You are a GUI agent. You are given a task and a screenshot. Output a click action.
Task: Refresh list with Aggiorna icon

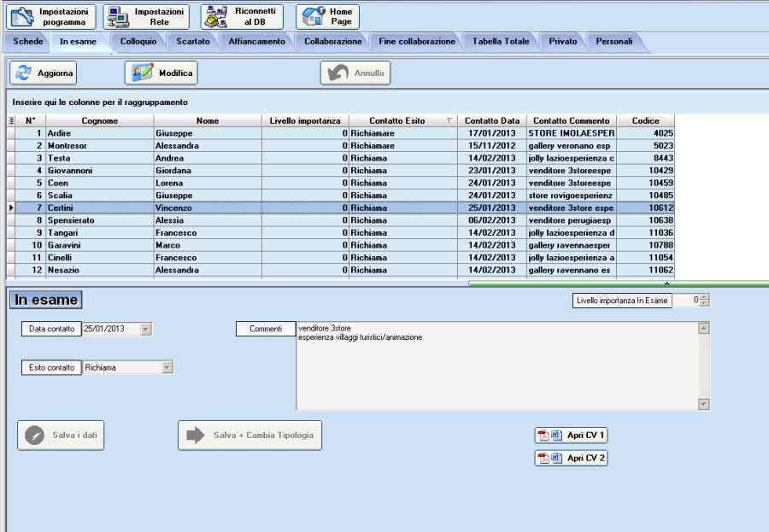tap(23, 73)
